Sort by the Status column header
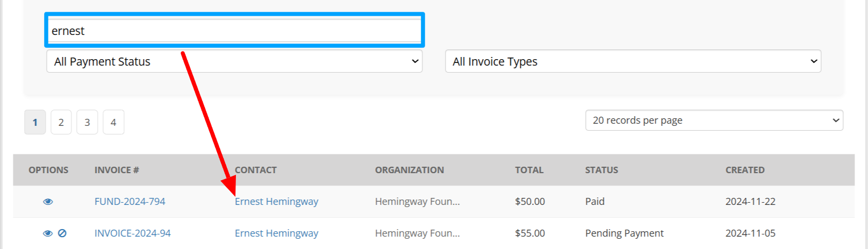 click(601, 170)
